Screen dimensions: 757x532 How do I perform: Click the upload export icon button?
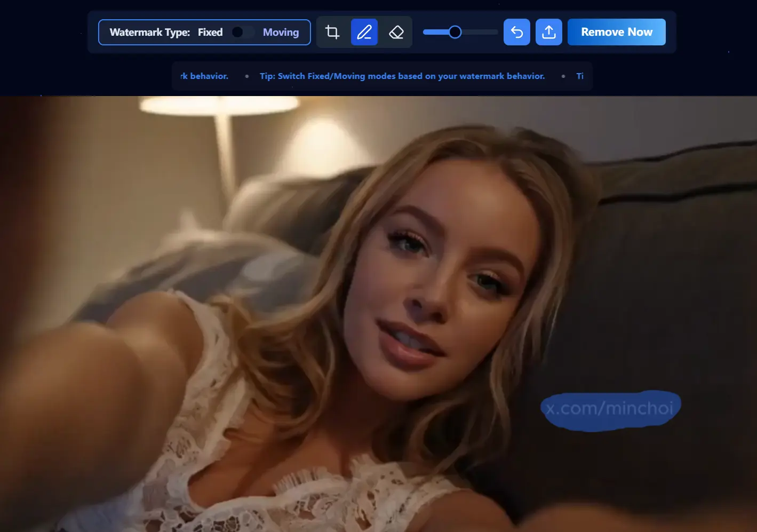coord(548,32)
